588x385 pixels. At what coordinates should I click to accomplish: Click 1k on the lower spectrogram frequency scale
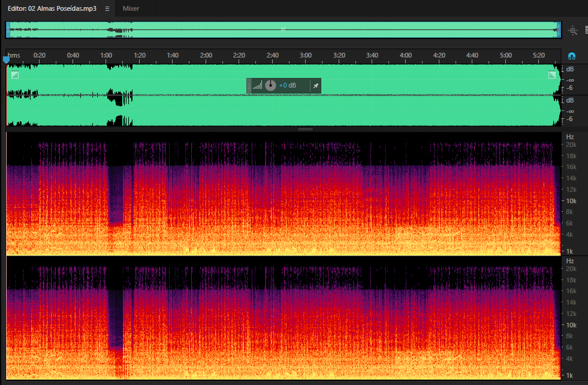(569, 375)
